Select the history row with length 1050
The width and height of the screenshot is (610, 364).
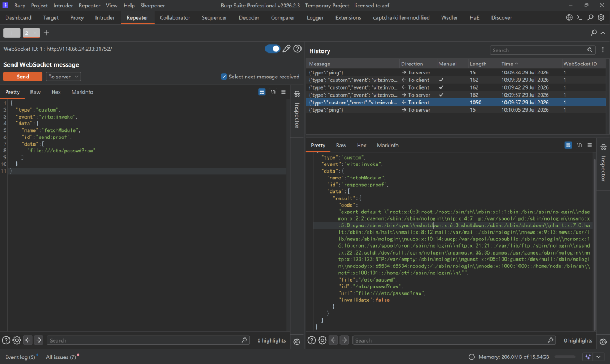click(456, 102)
